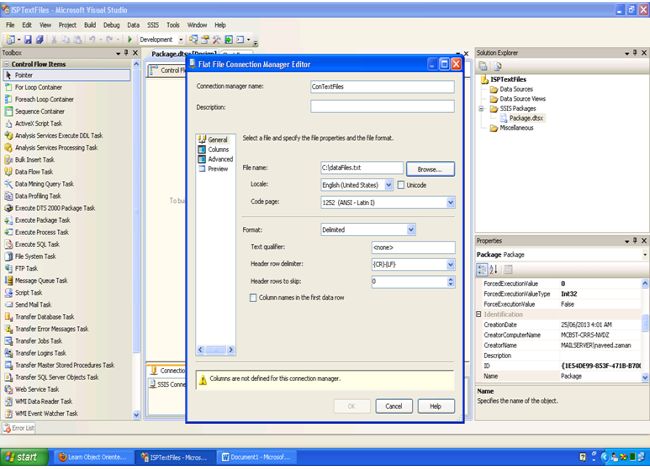Select the Data Profiling Task
The height and width of the screenshot is (469, 650).
click(38, 196)
